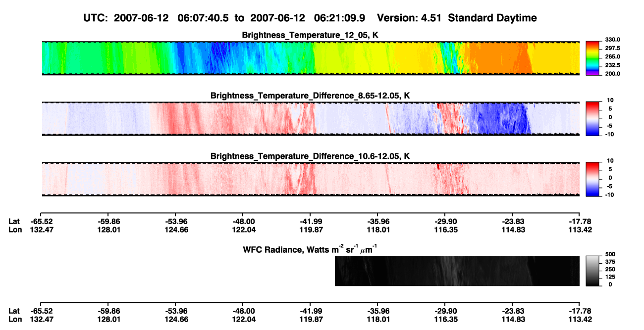Click longitude 132.47 on the axis under the WFC panel
The width and height of the screenshot is (644, 330).
point(42,319)
